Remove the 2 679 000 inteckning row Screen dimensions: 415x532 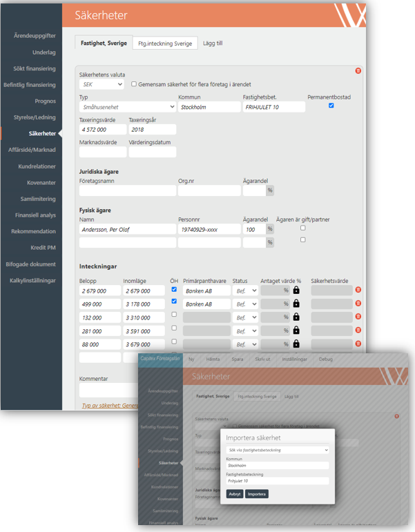click(358, 290)
